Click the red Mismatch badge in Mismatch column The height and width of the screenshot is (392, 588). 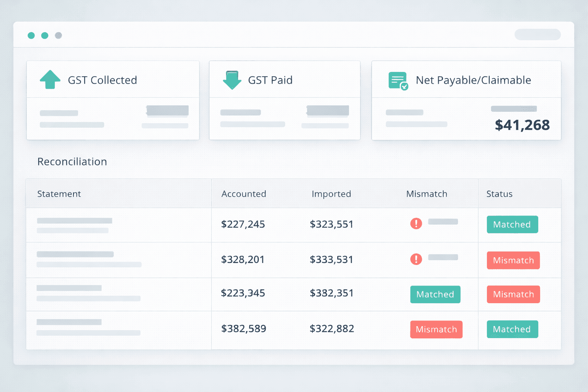click(x=436, y=330)
